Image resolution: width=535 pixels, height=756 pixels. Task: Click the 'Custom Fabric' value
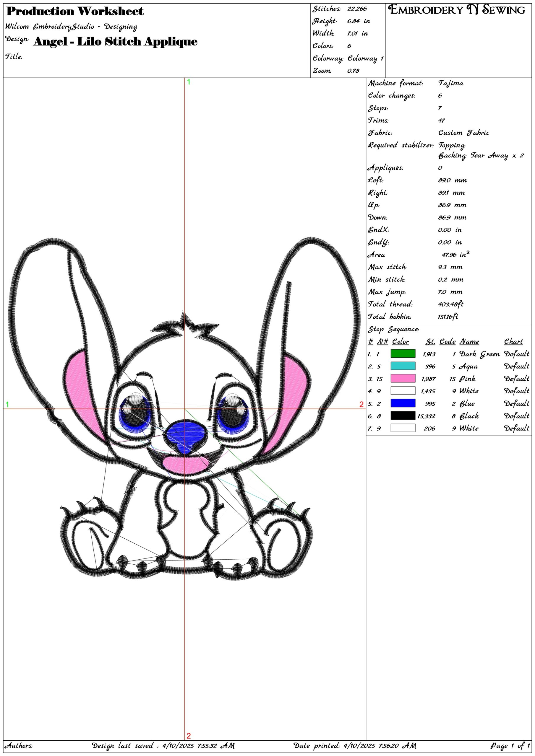[x=463, y=133]
